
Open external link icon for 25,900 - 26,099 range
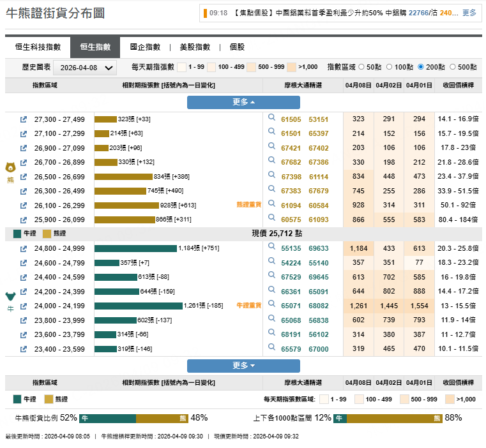coord(24,220)
